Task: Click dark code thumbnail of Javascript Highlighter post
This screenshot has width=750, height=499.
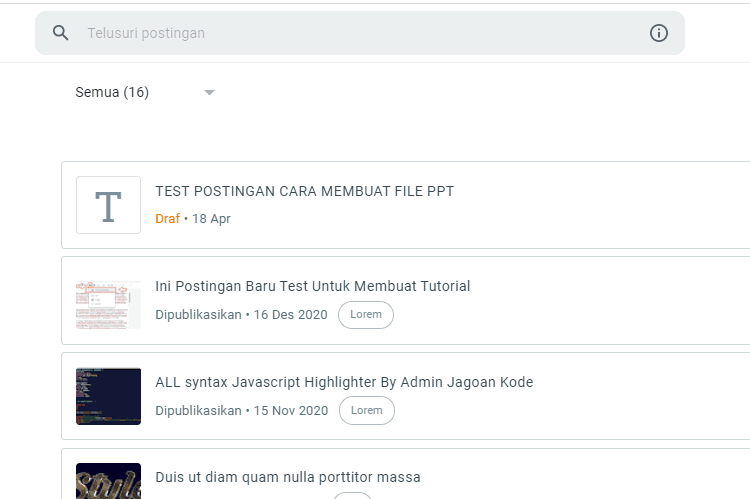Action: click(109, 396)
